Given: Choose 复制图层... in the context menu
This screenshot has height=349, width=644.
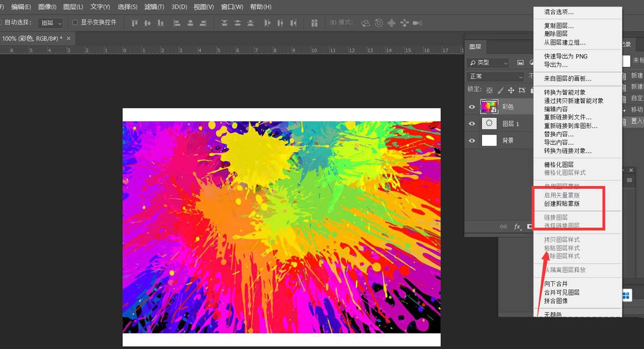Looking at the screenshot, I should tap(559, 26).
